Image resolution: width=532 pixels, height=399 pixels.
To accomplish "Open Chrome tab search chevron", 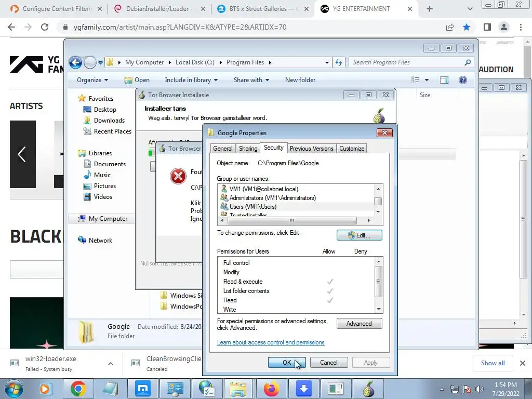I will [470, 9].
